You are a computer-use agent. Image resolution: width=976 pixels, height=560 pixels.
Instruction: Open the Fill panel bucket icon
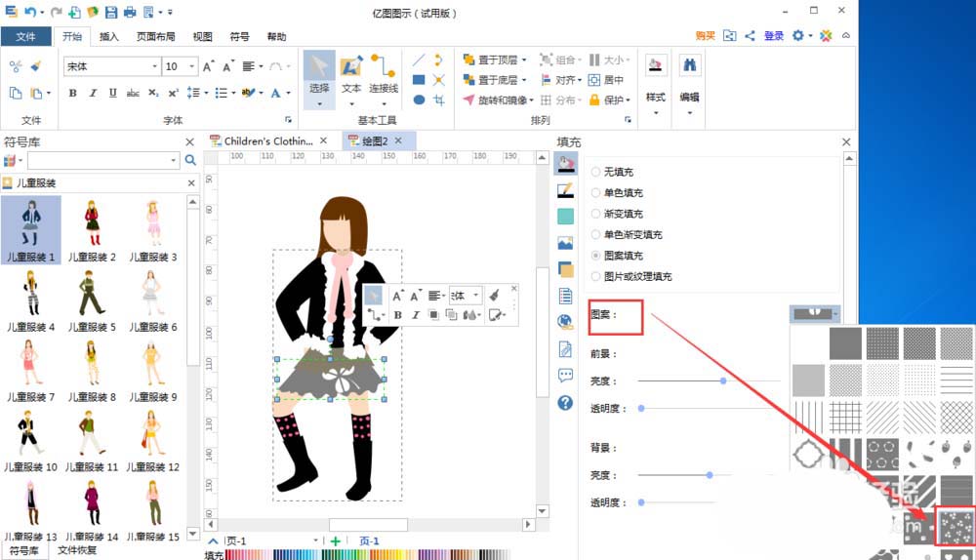tap(565, 164)
